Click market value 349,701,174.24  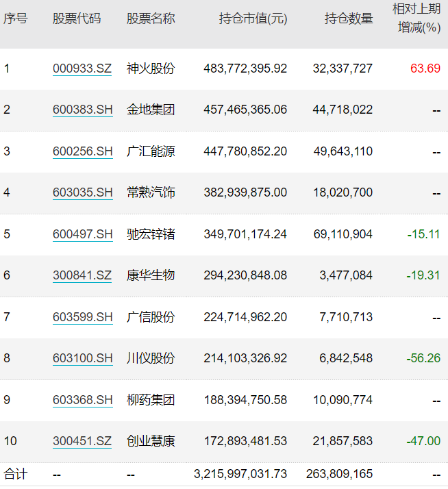click(245, 234)
